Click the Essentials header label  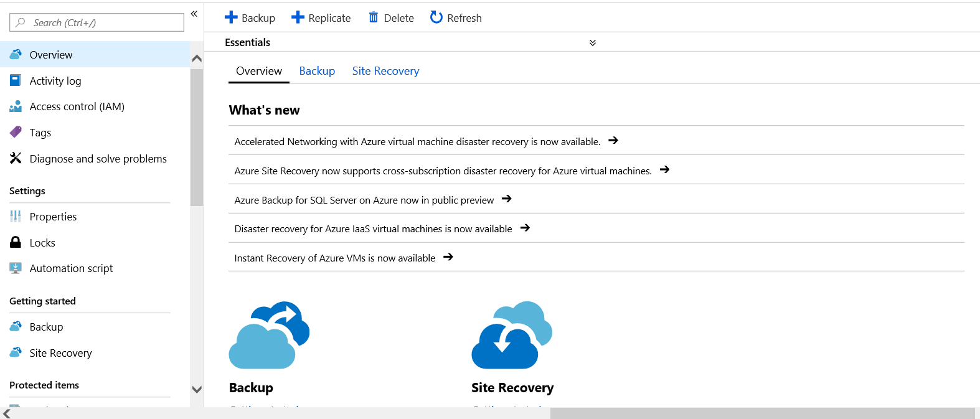point(247,42)
